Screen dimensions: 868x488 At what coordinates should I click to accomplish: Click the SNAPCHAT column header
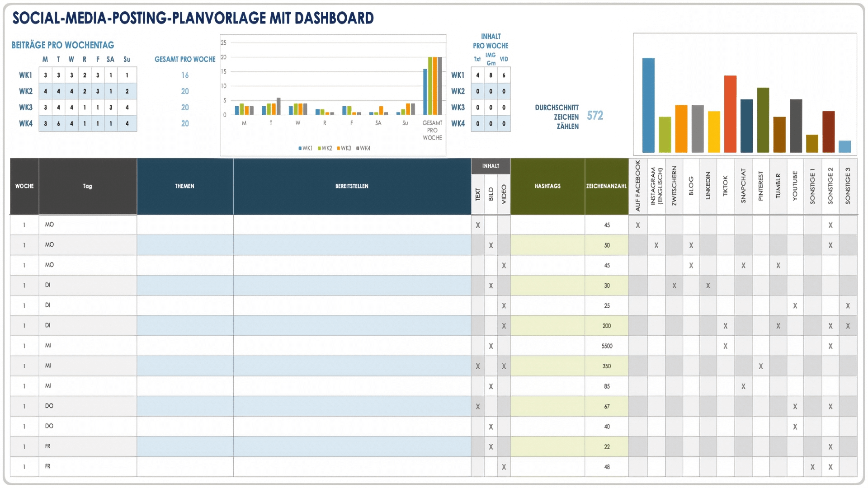click(743, 186)
